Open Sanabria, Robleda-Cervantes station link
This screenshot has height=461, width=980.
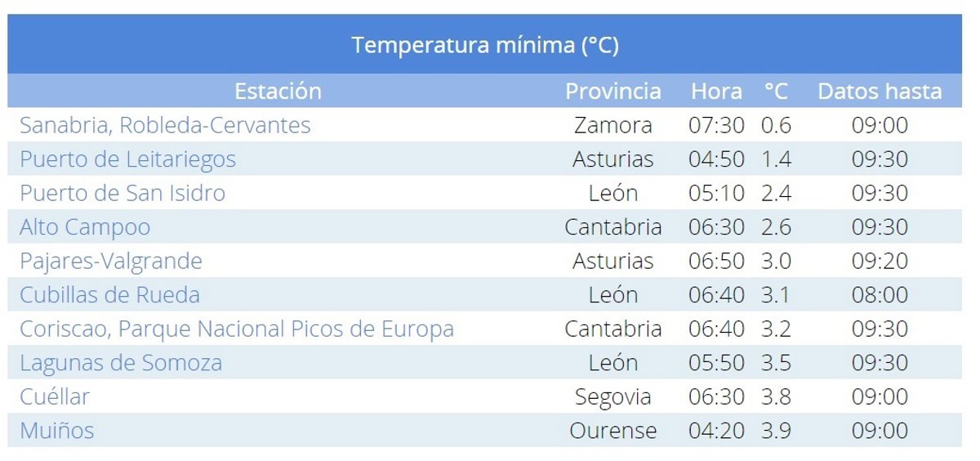[x=165, y=125]
